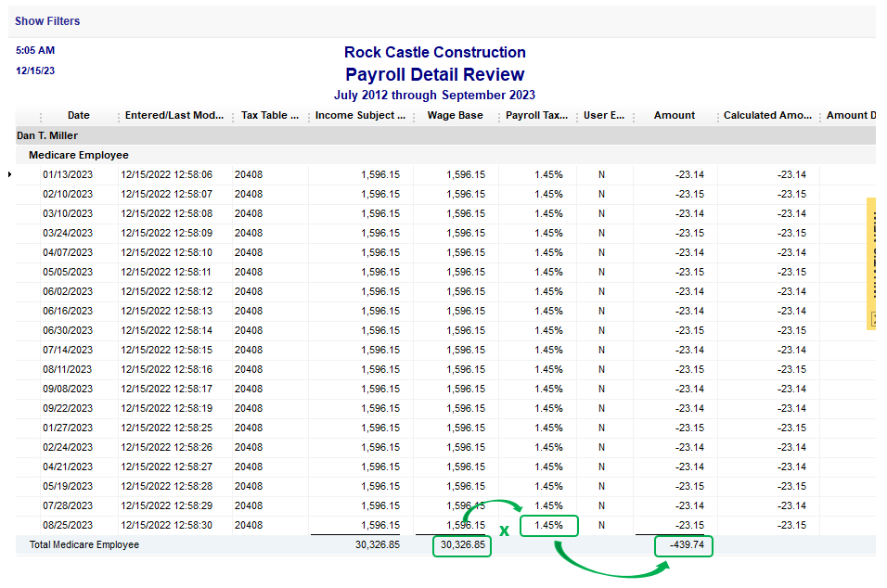Viewport: 887px width, 588px height.
Task: Click the row pointer arrow beside 01/13/2023
Action: coord(11,174)
